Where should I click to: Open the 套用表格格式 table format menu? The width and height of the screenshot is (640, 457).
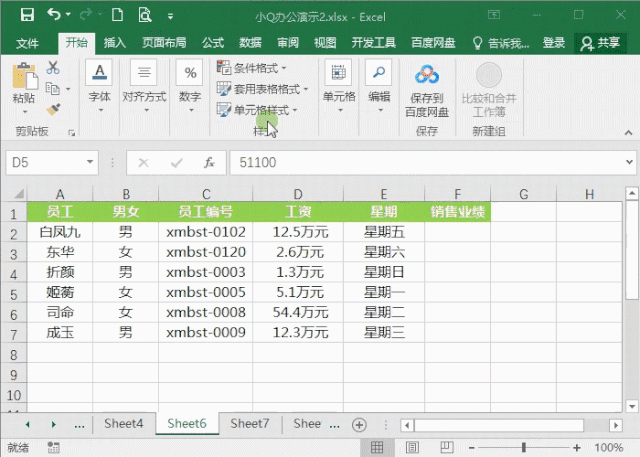pos(262,89)
